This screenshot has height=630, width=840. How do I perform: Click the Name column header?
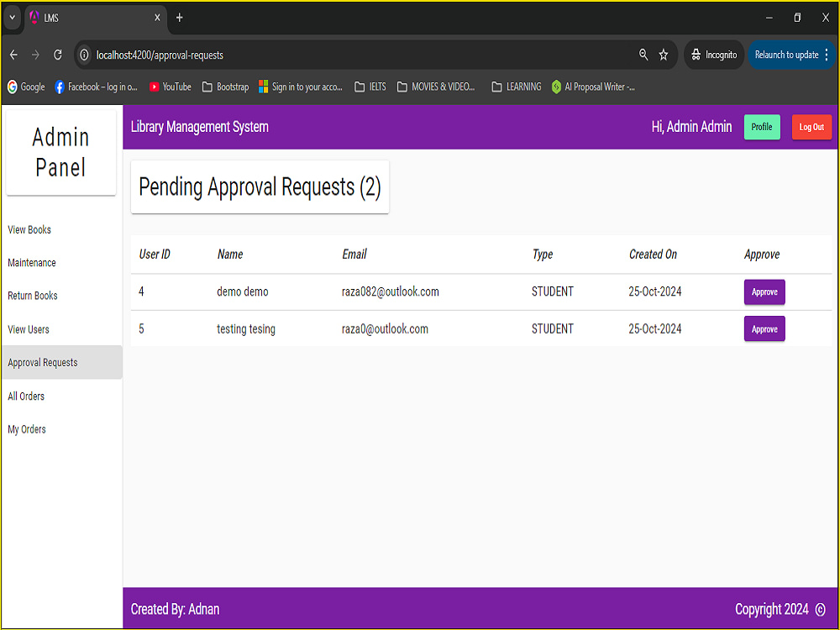coord(230,255)
